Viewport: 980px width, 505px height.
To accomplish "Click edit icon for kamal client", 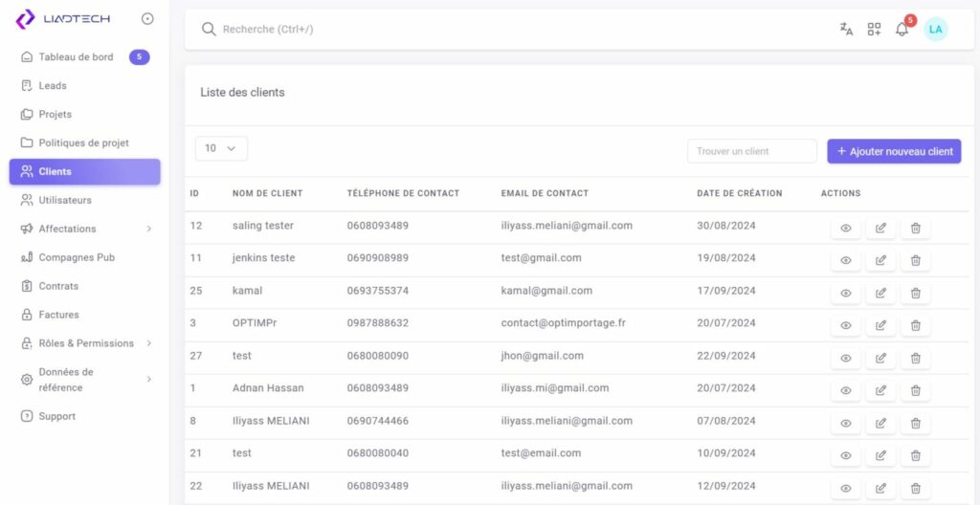I will [880, 293].
